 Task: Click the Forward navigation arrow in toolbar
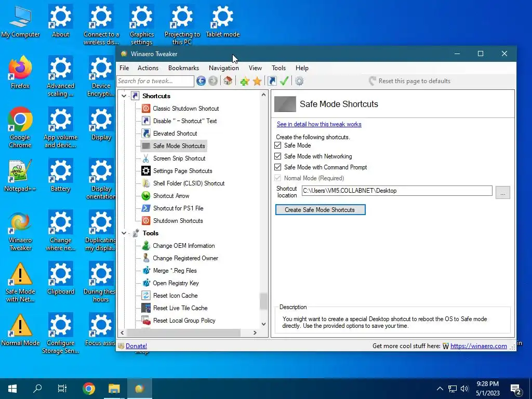(x=212, y=81)
